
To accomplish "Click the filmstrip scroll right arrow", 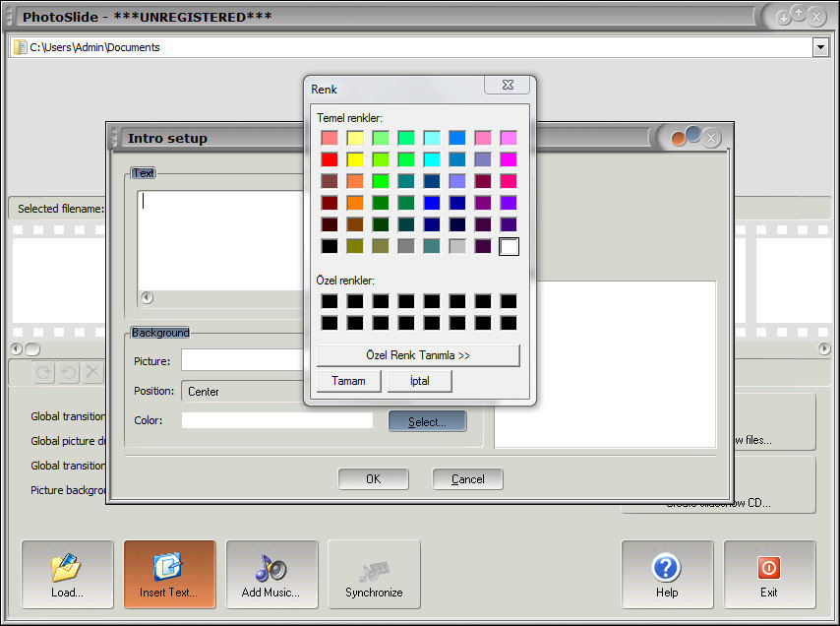I will click(824, 348).
